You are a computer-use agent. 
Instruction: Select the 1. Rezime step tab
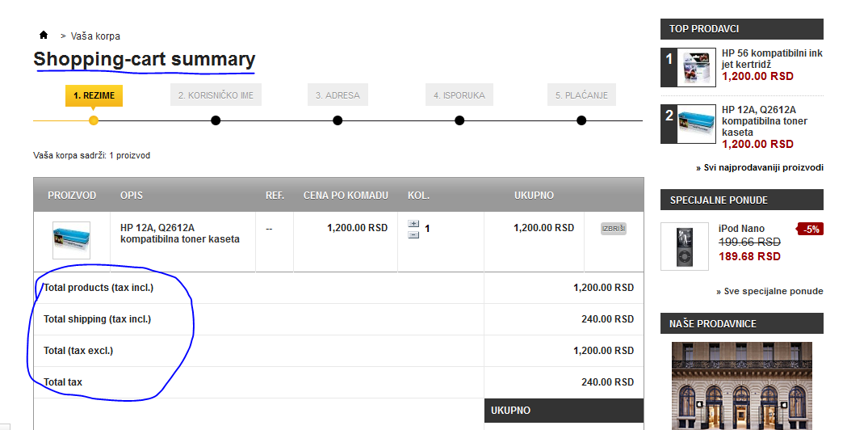point(94,95)
